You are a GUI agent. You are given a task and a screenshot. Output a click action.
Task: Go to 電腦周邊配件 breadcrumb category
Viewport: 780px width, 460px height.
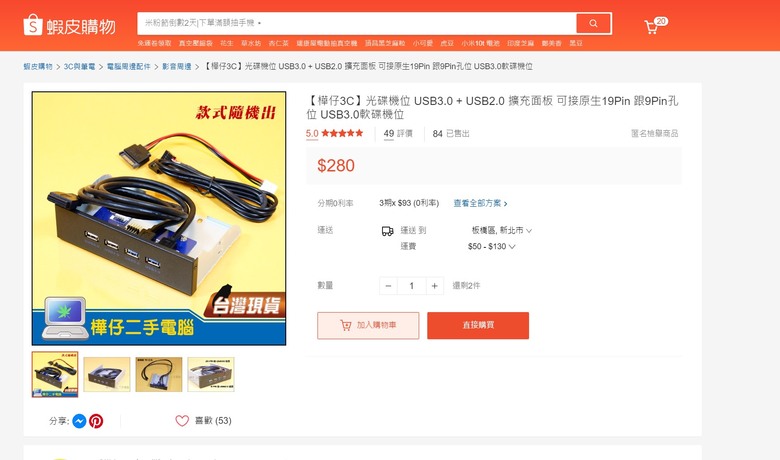[128, 66]
